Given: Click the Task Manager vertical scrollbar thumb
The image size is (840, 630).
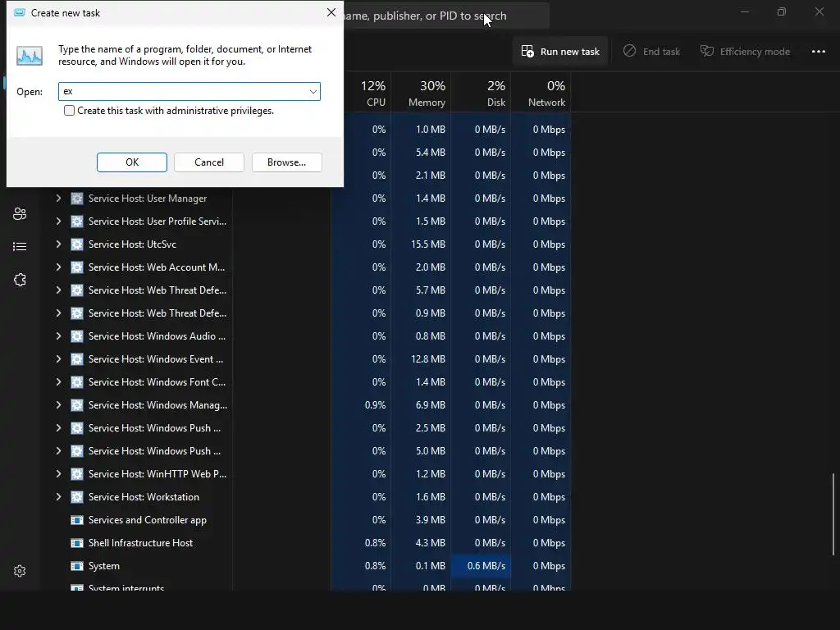Looking at the screenshot, I should tap(833, 514).
